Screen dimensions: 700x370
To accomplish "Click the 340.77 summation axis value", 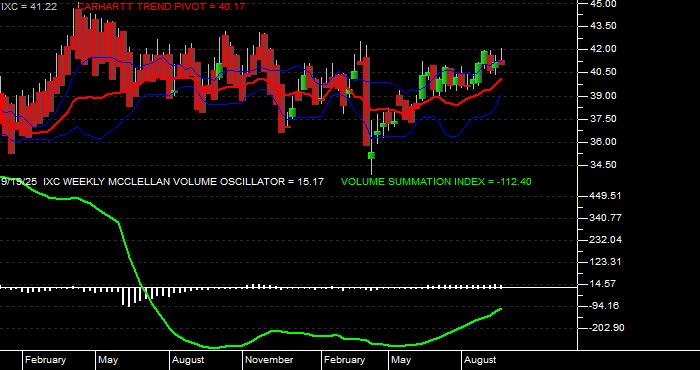I will pyautogui.click(x=606, y=218).
